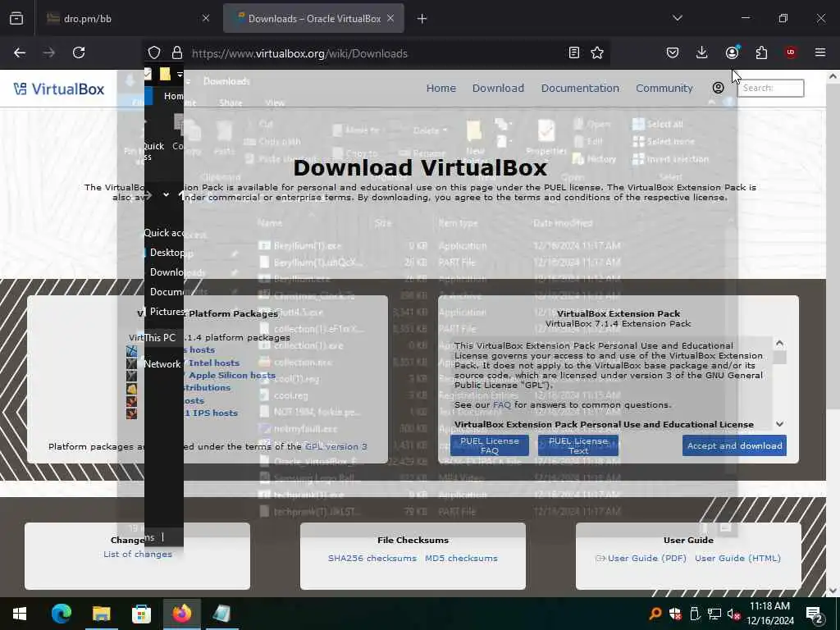Click safely remove hardware tray icon

(x=695, y=614)
